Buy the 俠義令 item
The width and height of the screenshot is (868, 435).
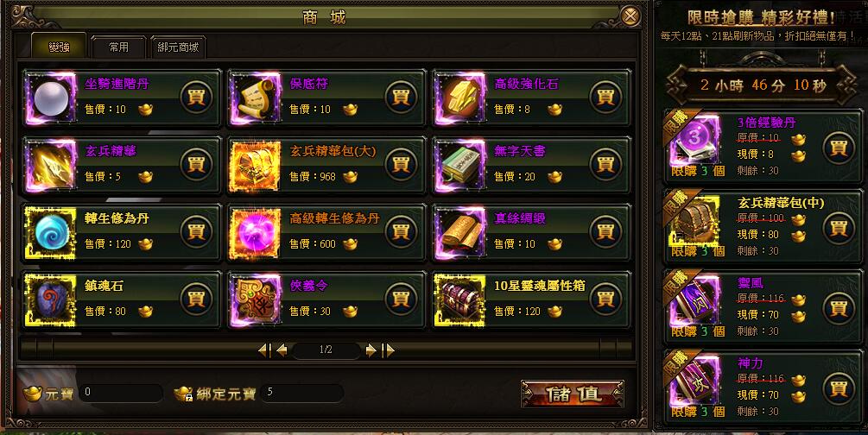tap(401, 299)
